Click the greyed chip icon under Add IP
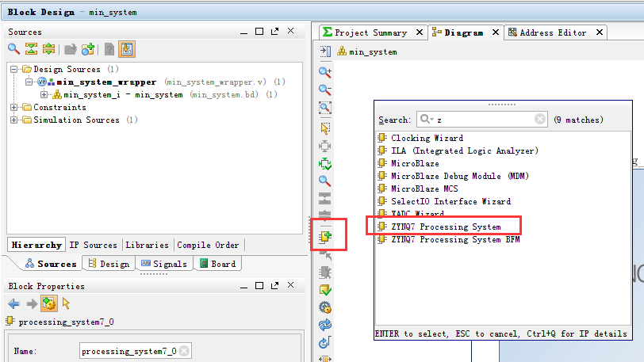The image size is (644, 362). tap(325, 272)
